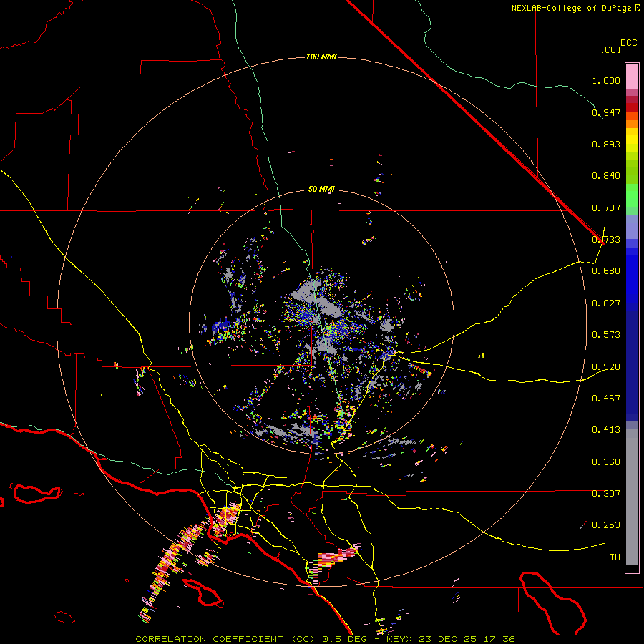The height and width of the screenshot is (644, 644).
Task: Select the 0.893 scale value
Action: [x=606, y=144]
